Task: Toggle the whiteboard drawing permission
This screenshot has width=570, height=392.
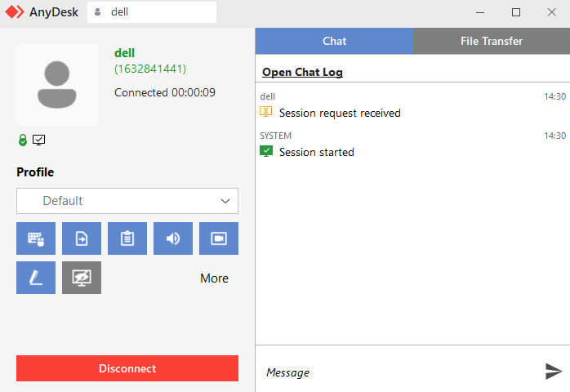Action: 36,278
